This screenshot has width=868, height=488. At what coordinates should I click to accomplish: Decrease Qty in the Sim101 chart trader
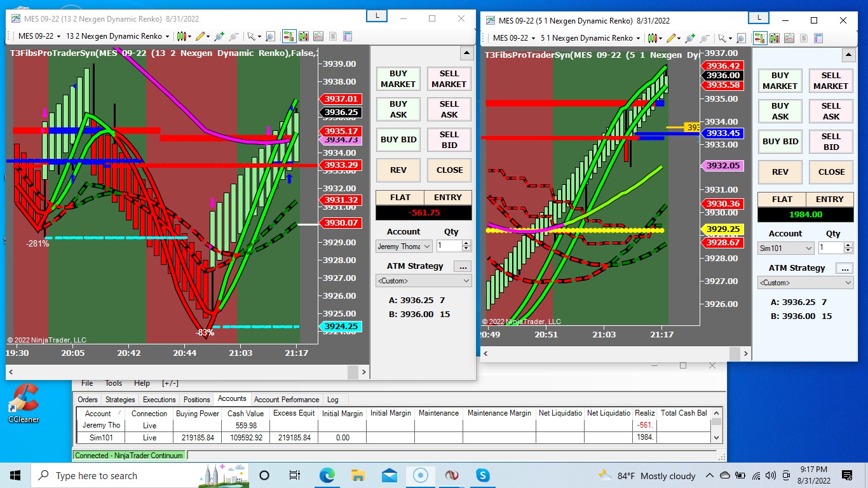(x=848, y=250)
